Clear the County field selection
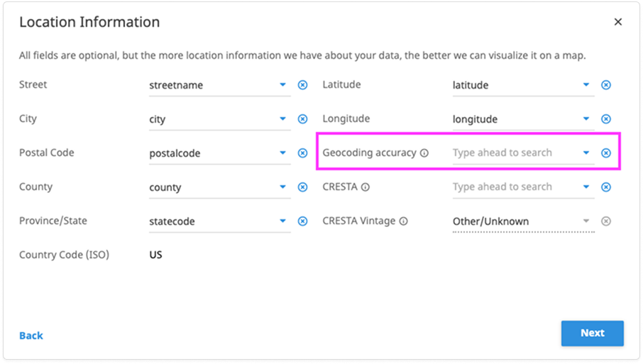Viewport: 643px width, 364px height. (x=302, y=187)
